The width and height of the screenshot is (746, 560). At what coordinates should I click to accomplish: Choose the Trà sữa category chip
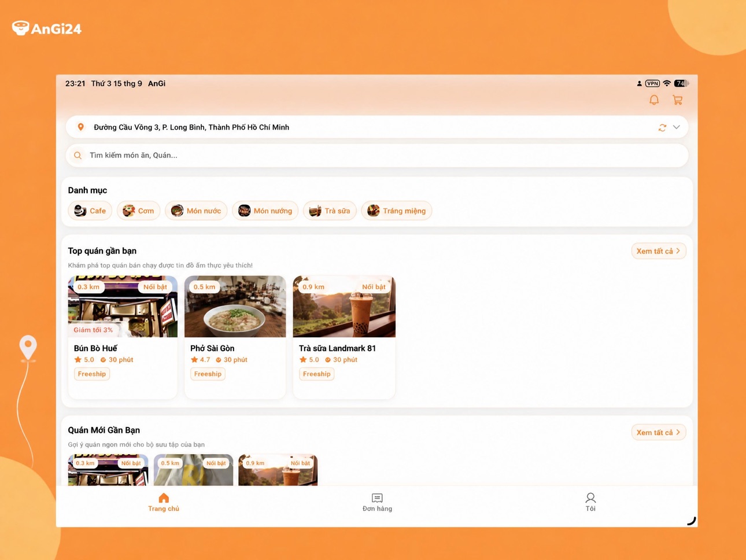[x=330, y=211]
